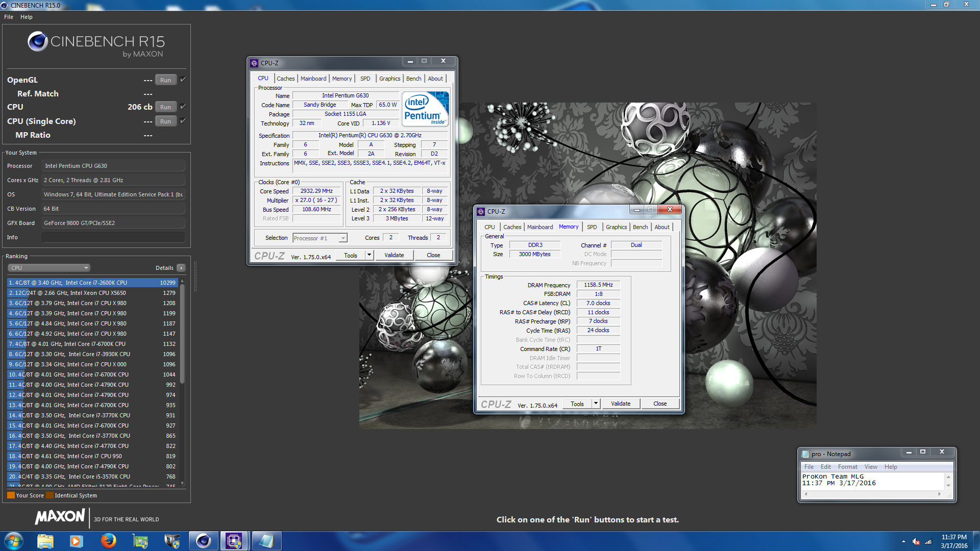Screen dimensions: 980x551
Task: Open About tab in CPU-Z Memory window
Action: pos(662,227)
